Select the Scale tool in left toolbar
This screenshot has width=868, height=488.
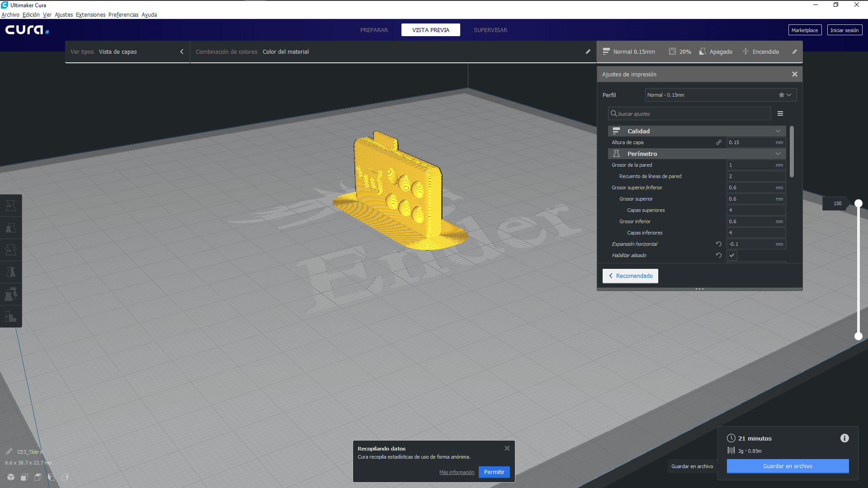pyautogui.click(x=10, y=228)
